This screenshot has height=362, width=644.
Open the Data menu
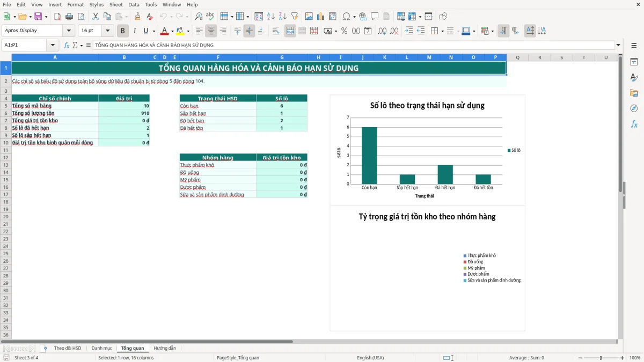point(134,4)
